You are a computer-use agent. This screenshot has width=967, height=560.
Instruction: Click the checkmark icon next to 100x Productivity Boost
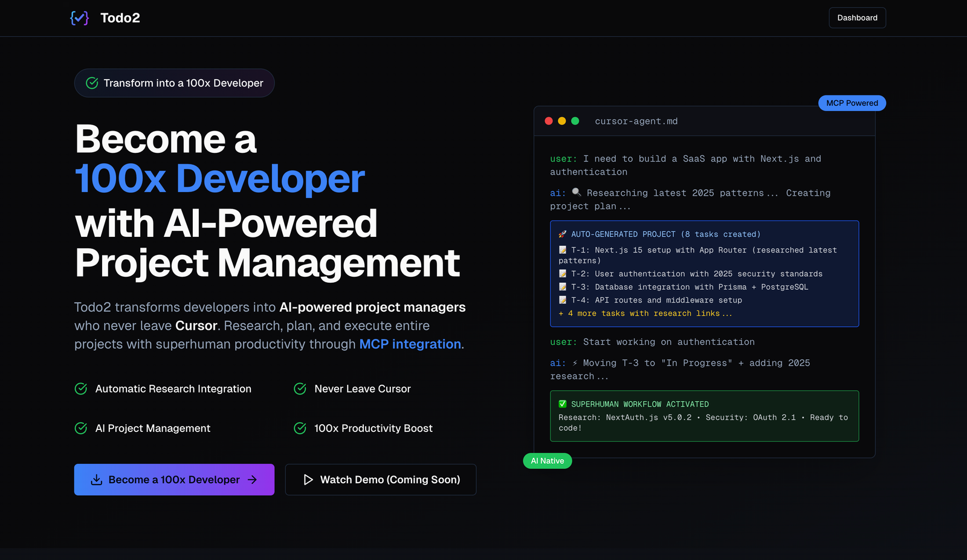pyautogui.click(x=300, y=428)
